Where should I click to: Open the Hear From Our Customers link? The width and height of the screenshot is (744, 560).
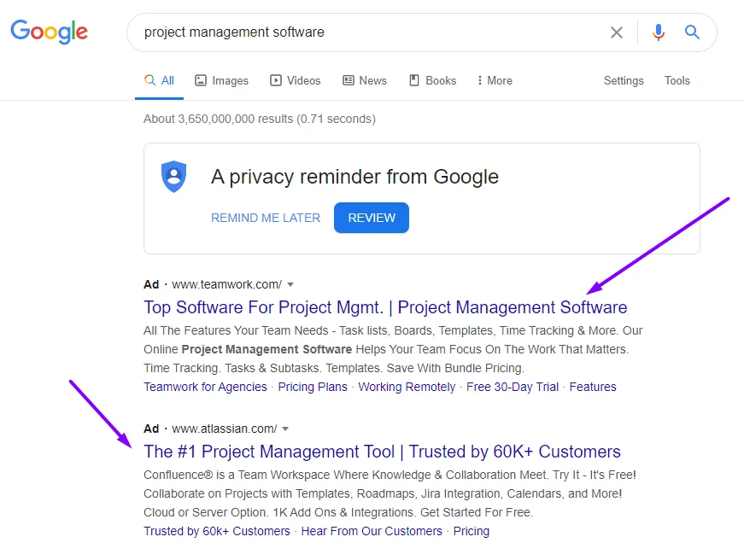[x=372, y=531]
